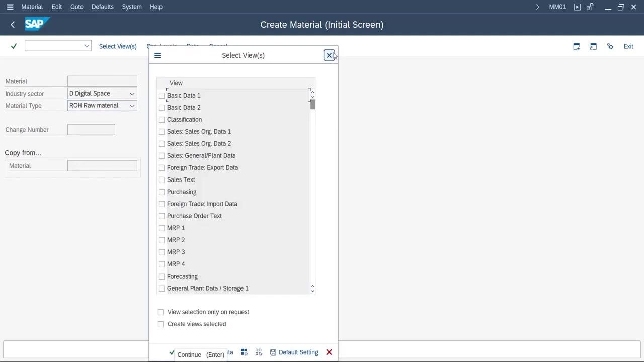Viewport: 644px width, 362px height.
Task: Click the Copy from Material field
Action: pos(102,166)
